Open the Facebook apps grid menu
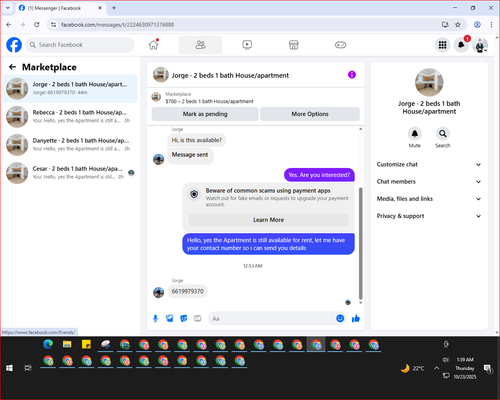This screenshot has width=500, height=400. tap(442, 45)
